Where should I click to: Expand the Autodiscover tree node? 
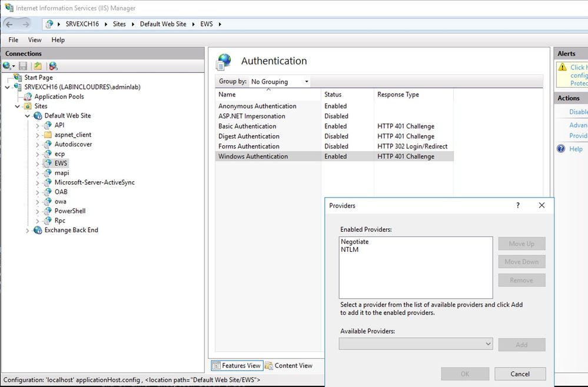click(x=38, y=145)
